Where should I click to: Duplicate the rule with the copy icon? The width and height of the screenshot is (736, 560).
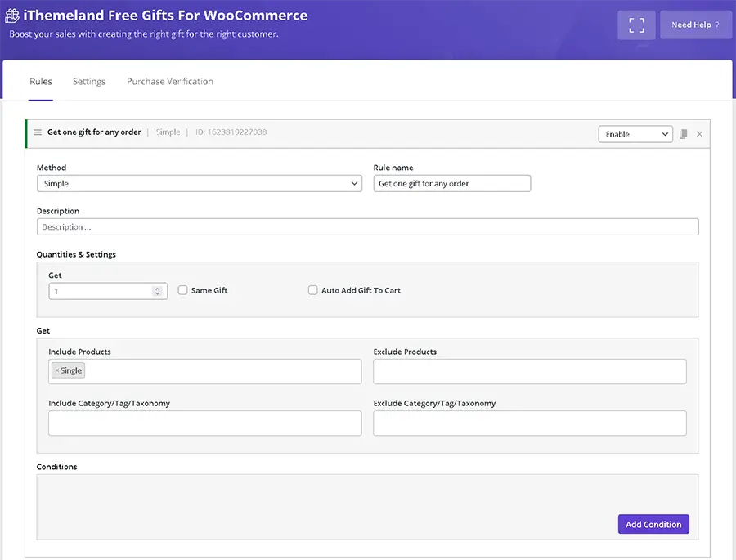(684, 134)
